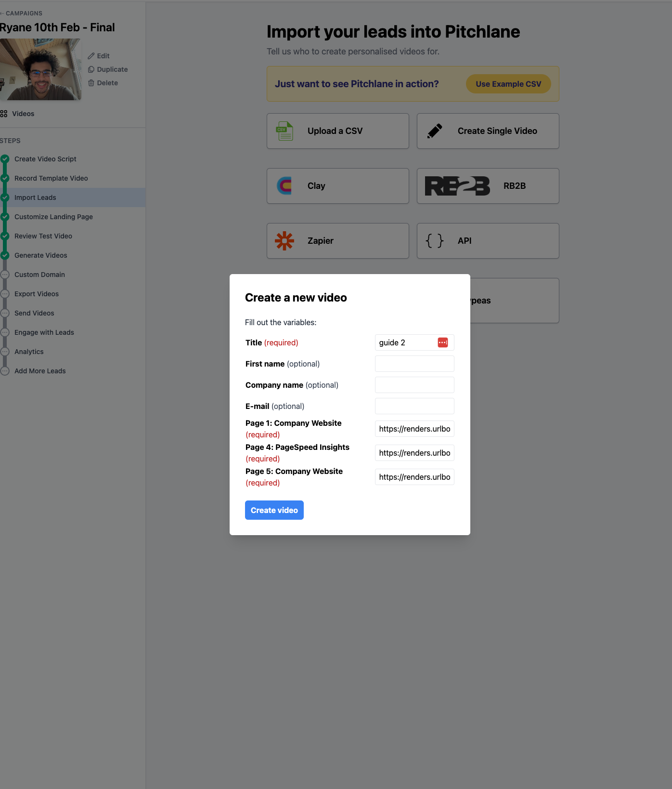Open the RB2B integration
Image resolution: width=672 pixels, height=789 pixels.
(x=488, y=186)
